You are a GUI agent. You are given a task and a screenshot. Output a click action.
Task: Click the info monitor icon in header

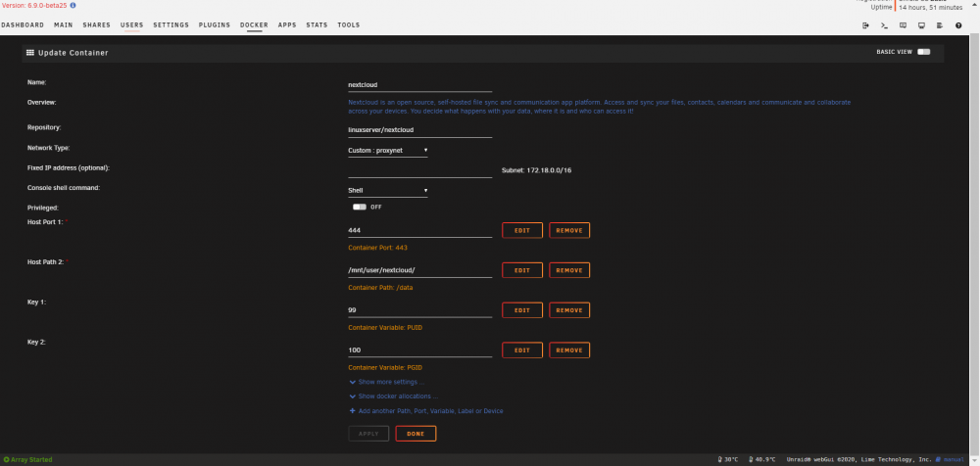click(x=921, y=25)
